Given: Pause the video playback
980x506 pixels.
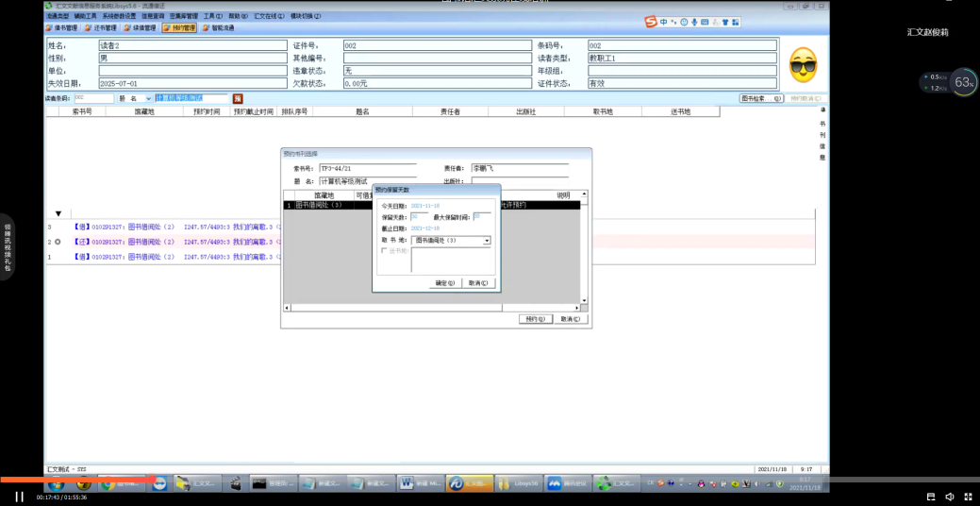Looking at the screenshot, I should click(20, 497).
